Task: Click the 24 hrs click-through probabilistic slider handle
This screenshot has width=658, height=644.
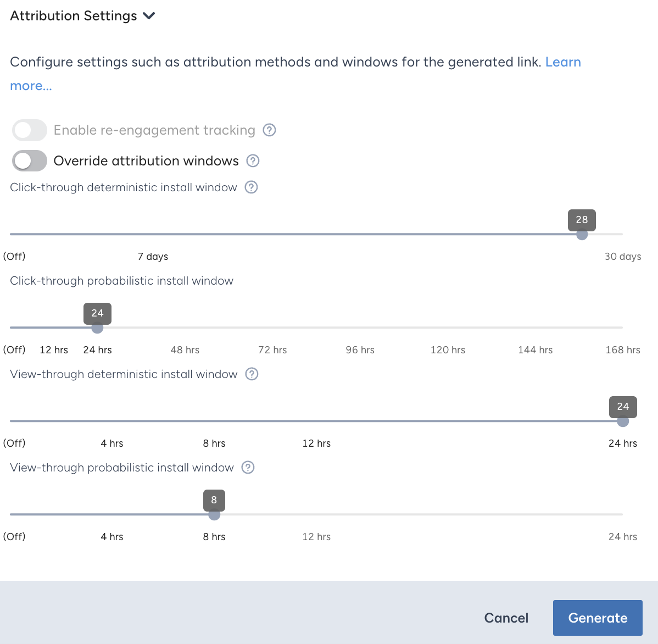Action: [x=97, y=327]
